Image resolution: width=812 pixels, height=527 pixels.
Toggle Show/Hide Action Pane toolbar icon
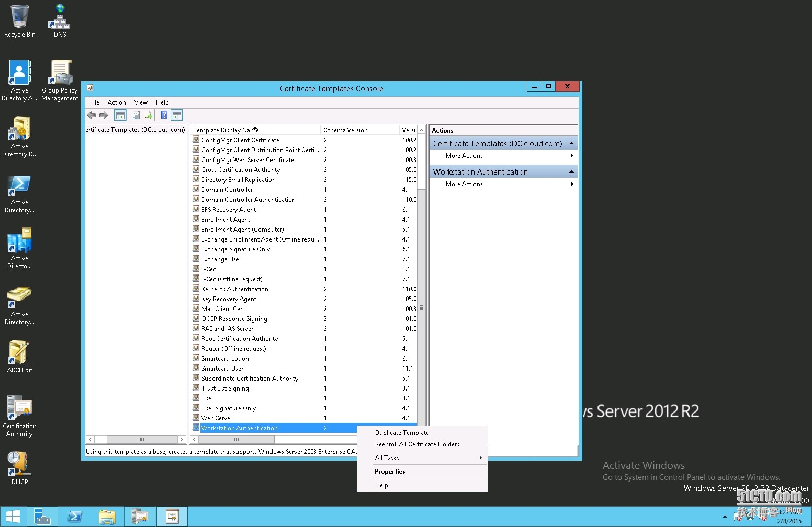coord(177,116)
